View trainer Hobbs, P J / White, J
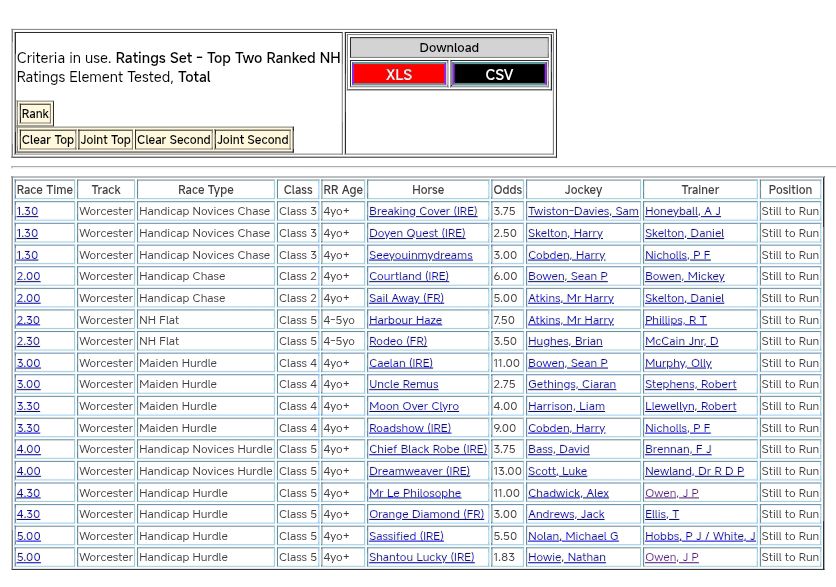 coord(700,537)
